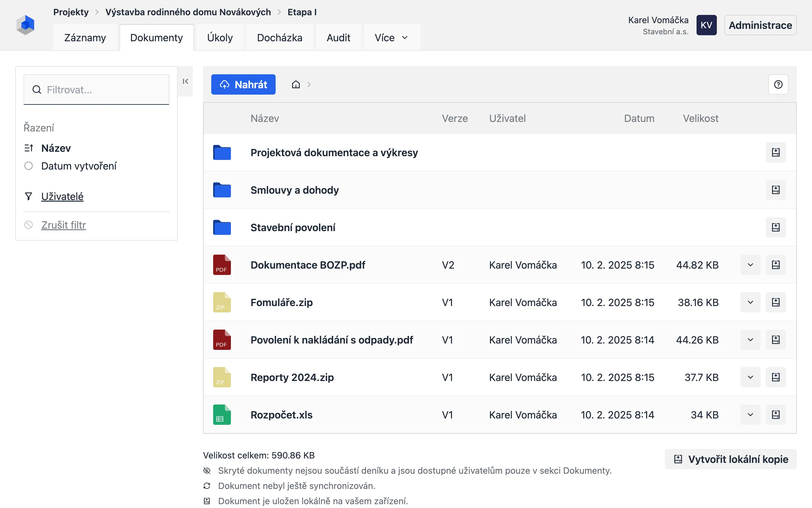Save local copy of Stavební povolení folder
This screenshot has width=812, height=508.
(x=776, y=227)
